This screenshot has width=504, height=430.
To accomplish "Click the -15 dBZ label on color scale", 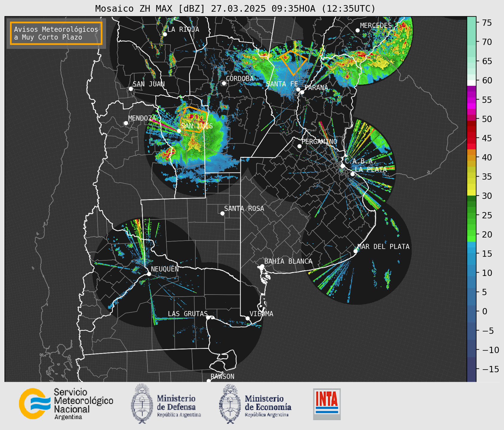I will tap(491, 369).
